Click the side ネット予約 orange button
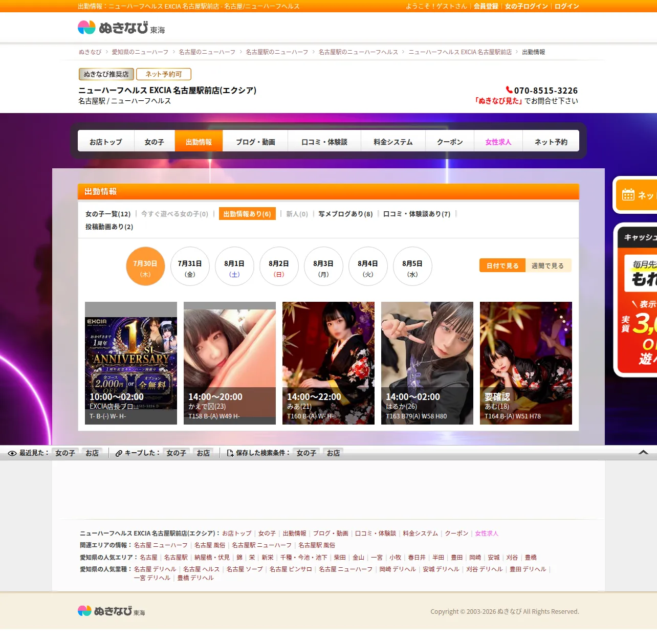657x644 pixels. (636, 195)
